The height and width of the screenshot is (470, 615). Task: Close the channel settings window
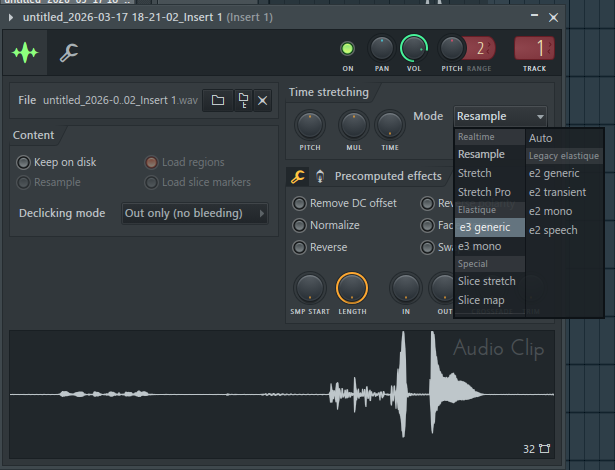(553, 17)
